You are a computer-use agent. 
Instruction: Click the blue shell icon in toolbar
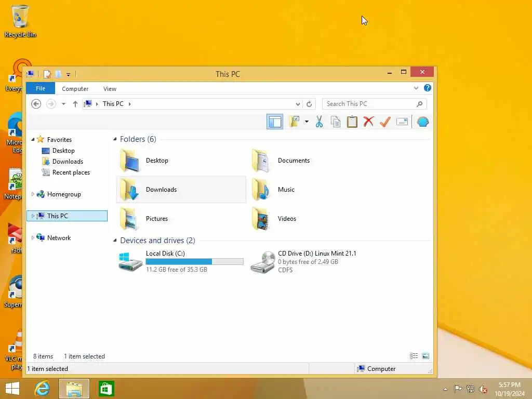pos(423,122)
